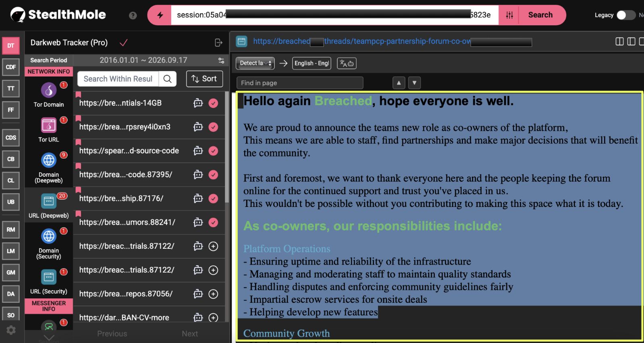Add the https://brea...repos.87056/ result with plus

point(213,294)
